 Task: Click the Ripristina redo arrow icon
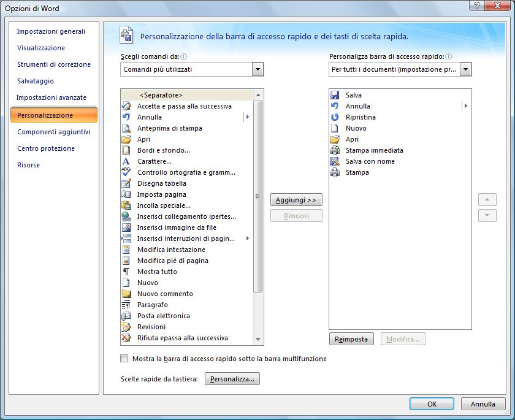[335, 117]
